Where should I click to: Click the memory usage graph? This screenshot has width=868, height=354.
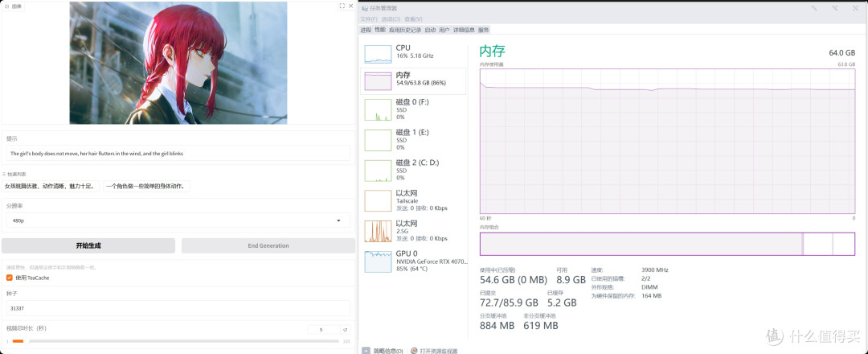tap(668, 141)
